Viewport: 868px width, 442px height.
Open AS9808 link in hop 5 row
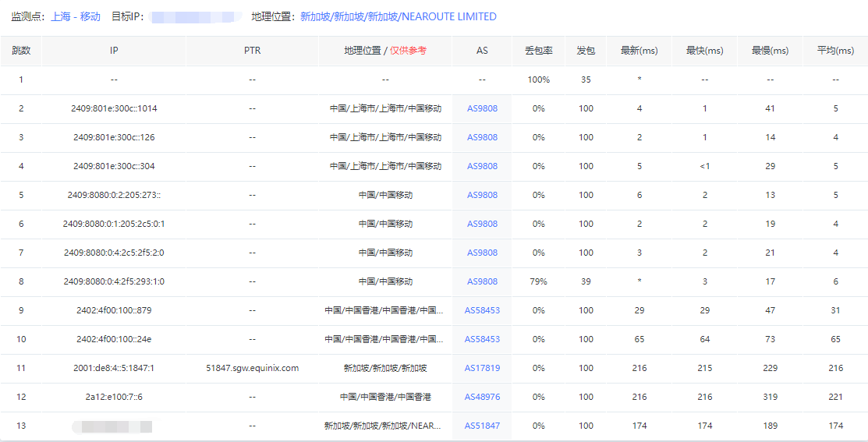click(482, 195)
